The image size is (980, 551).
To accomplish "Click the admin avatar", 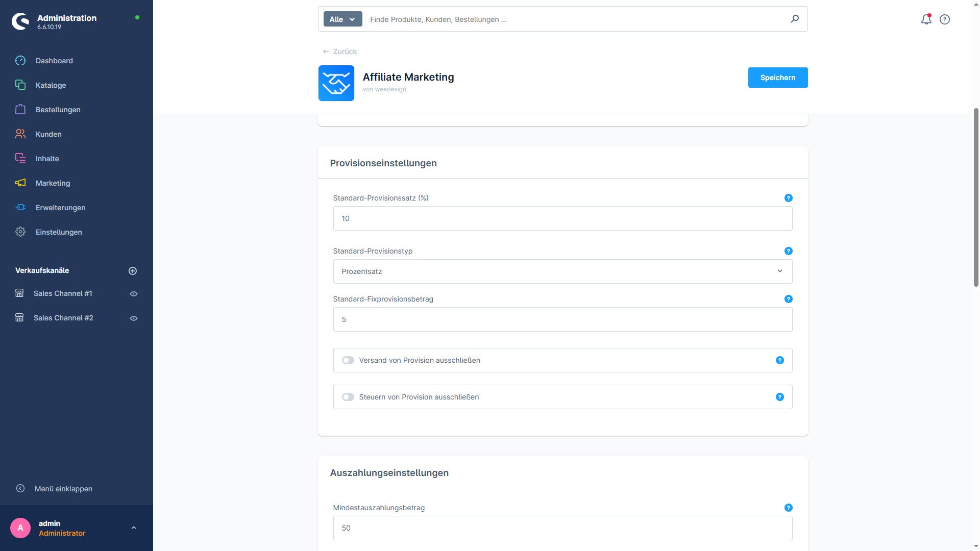I will pyautogui.click(x=20, y=528).
